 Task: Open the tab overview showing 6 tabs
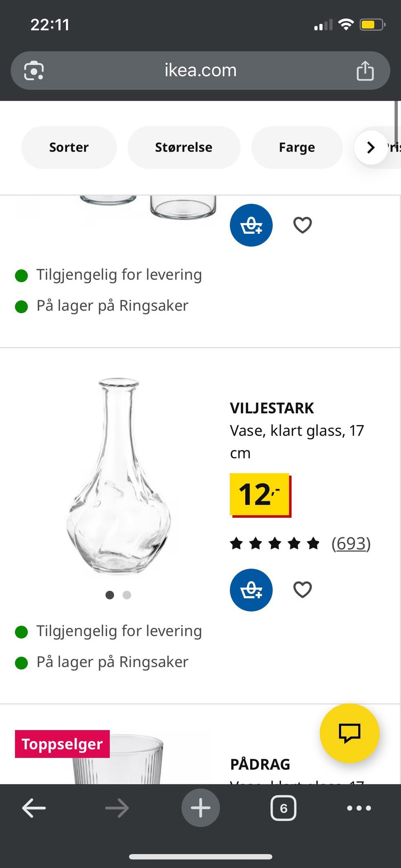[x=283, y=807]
